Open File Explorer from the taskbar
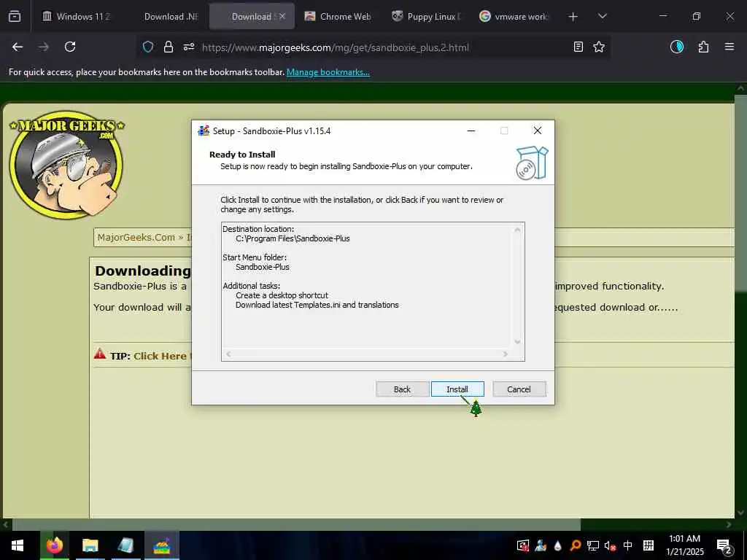The height and width of the screenshot is (560, 747). (x=90, y=545)
